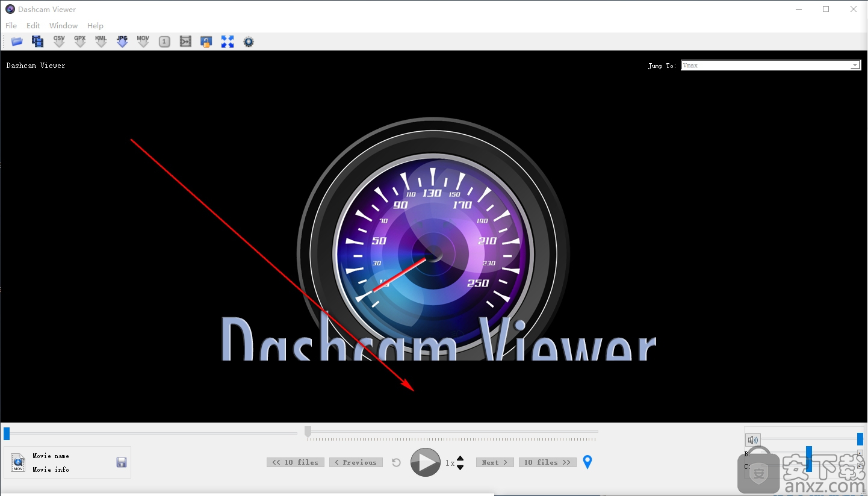Screen dimensions: 868x496
Task: Click the 1x playback speed value
Action: point(450,463)
